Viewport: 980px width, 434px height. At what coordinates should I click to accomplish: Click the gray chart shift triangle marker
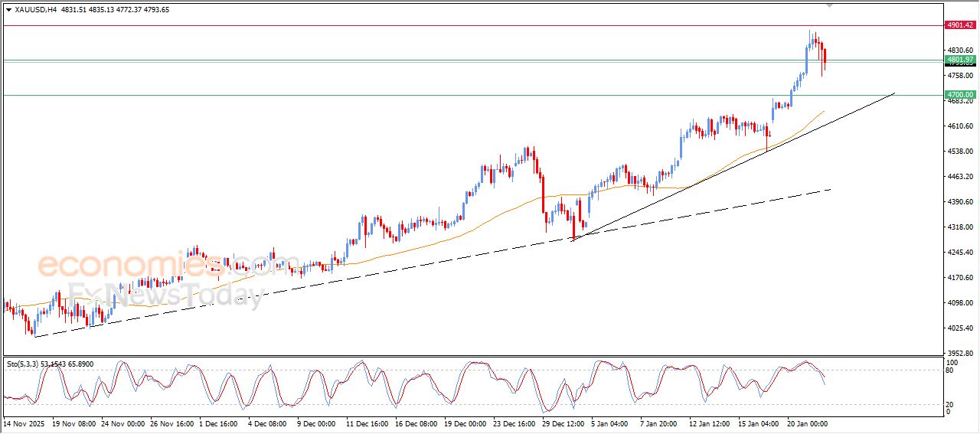pyautogui.click(x=828, y=6)
